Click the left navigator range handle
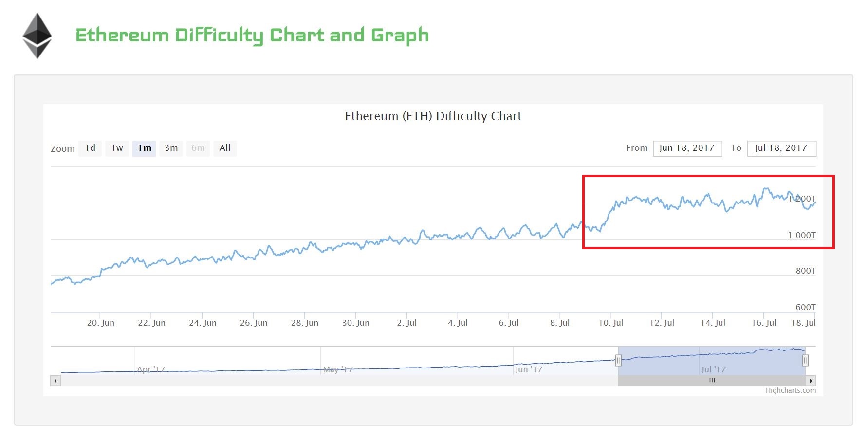Image resolution: width=868 pixels, height=442 pixels. pos(618,361)
